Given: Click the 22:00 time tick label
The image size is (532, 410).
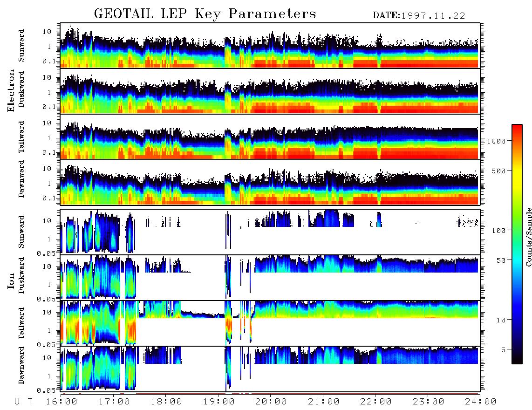Looking at the screenshot, I should tap(375, 402).
